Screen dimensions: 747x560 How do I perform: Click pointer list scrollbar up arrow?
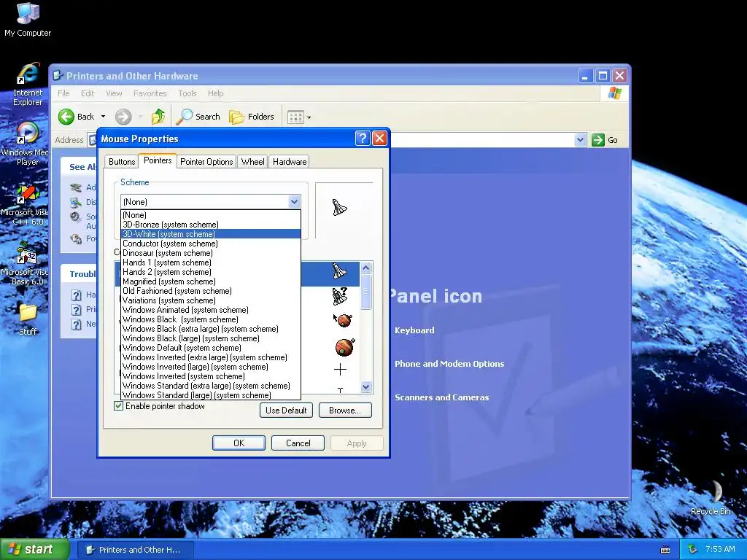[x=366, y=268]
